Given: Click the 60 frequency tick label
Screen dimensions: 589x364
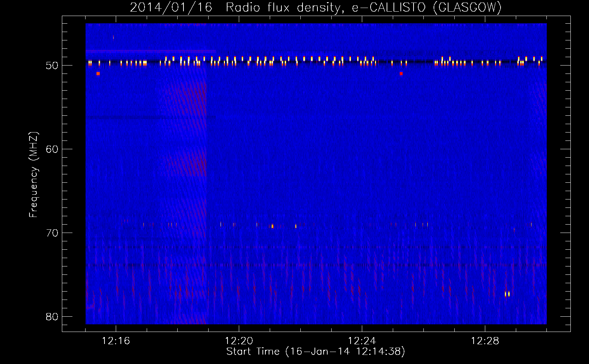Looking at the screenshot, I should click(x=52, y=149).
